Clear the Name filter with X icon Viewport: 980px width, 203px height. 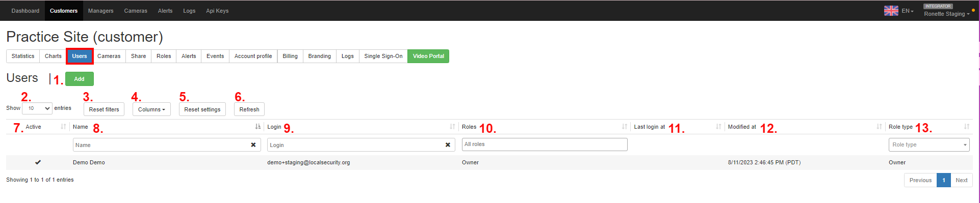point(253,145)
